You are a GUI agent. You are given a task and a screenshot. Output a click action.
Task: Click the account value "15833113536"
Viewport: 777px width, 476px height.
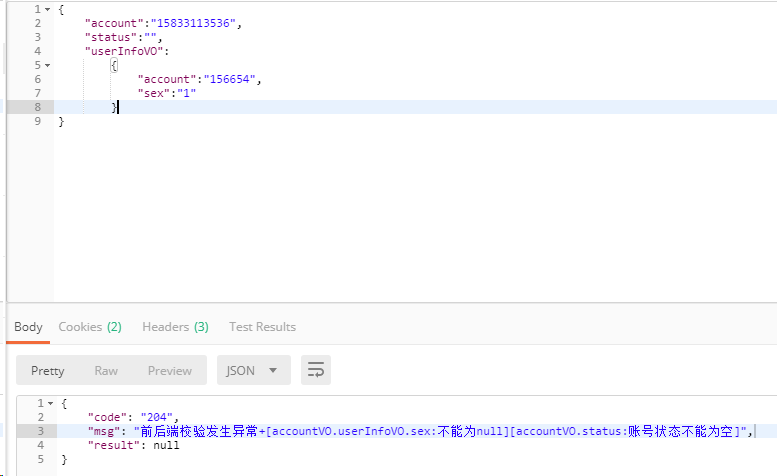(x=193, y=23)
